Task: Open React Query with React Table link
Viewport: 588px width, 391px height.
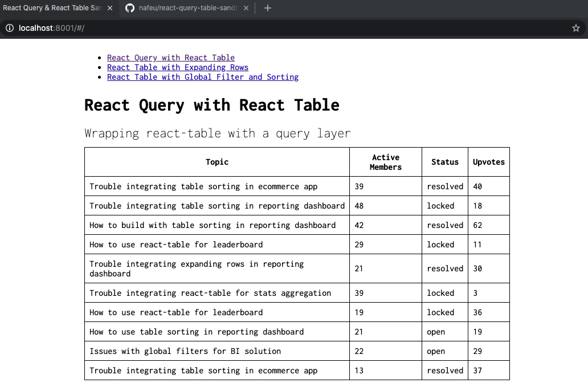Action: click(x=170, y=58)
